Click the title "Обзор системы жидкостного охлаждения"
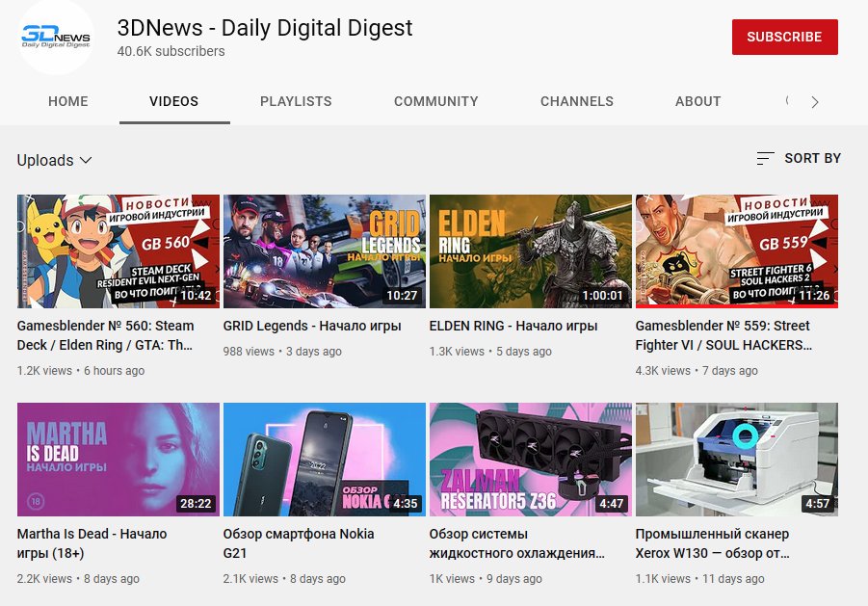Viewport: 868px width, 606px height. click(x=516, y=543)
